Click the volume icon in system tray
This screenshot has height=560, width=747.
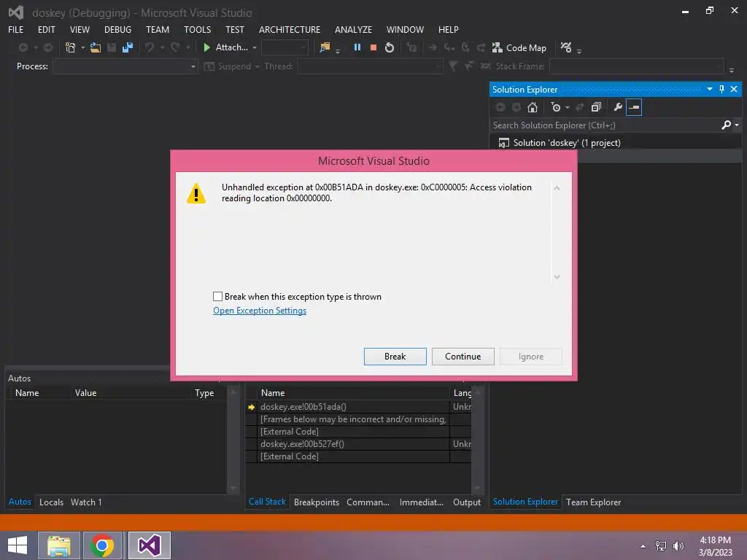pyautogui.click(x=678, y=546)
